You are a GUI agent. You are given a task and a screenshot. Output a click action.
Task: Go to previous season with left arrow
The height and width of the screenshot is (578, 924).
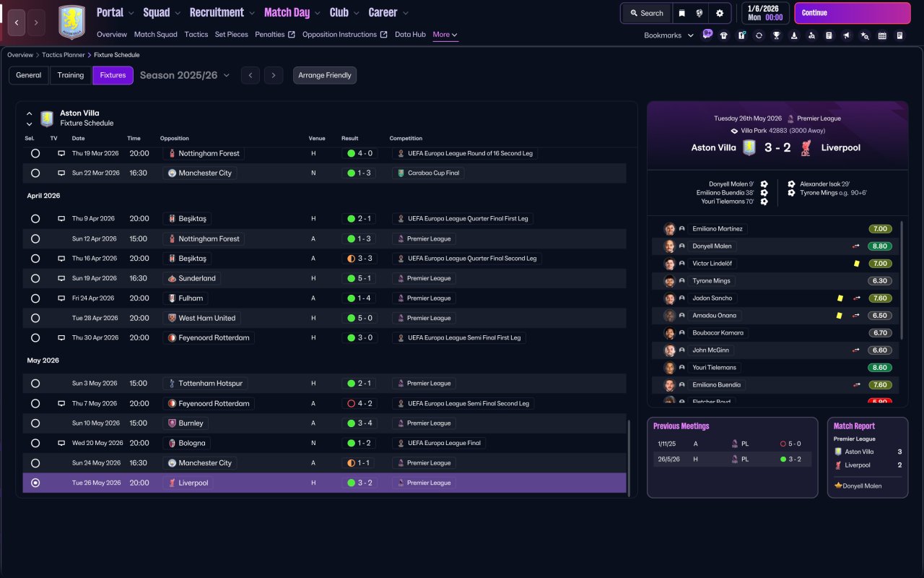pyautogui.click(x=250, y=75)
